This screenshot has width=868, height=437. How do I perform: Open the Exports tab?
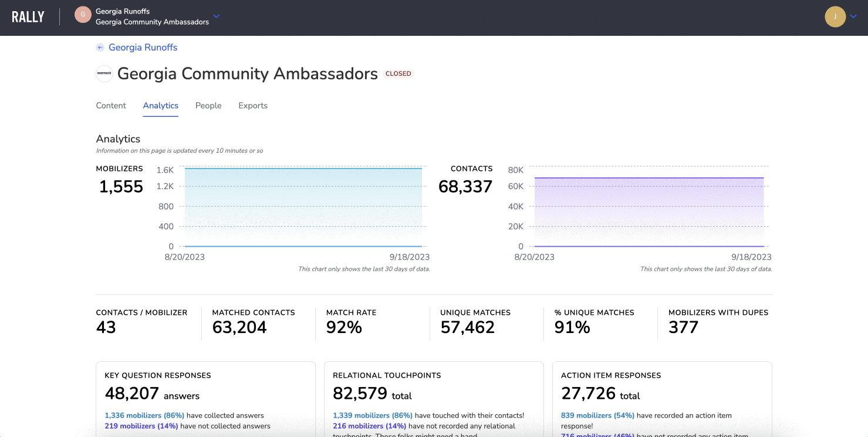253,106
